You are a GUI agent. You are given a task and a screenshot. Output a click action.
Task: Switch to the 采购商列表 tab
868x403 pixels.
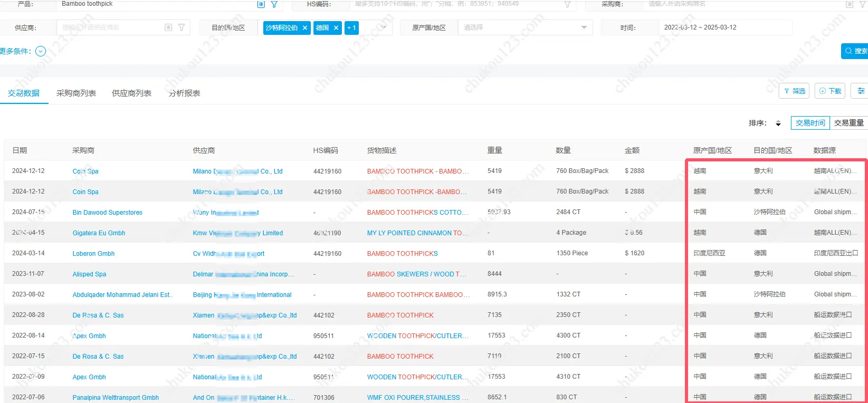[76, 93]
